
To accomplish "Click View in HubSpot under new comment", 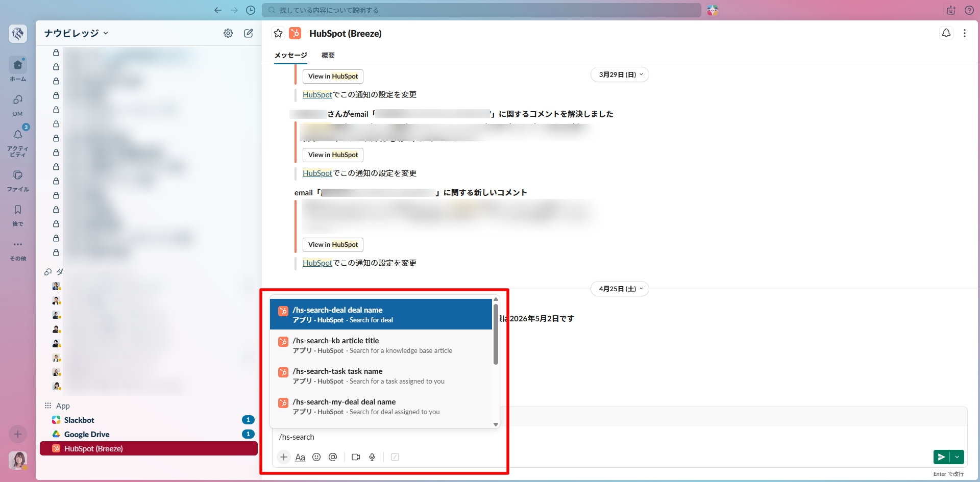I will [333, 244].
